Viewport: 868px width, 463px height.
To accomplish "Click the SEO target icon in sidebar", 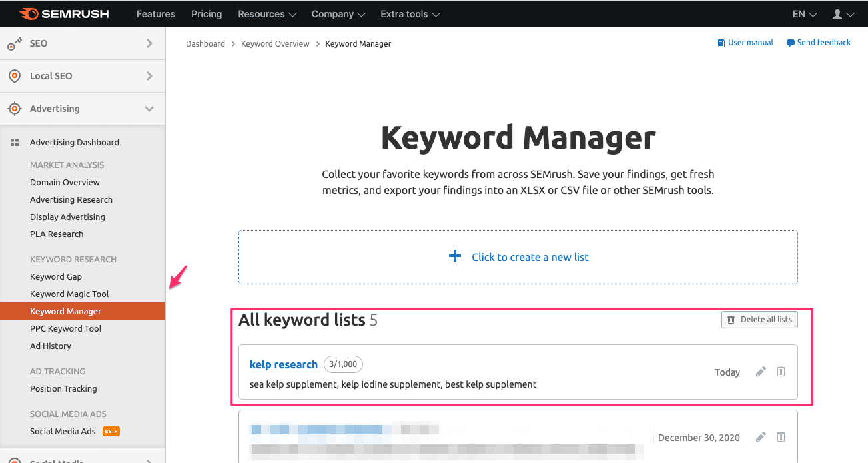I will [x=15, y=43].
